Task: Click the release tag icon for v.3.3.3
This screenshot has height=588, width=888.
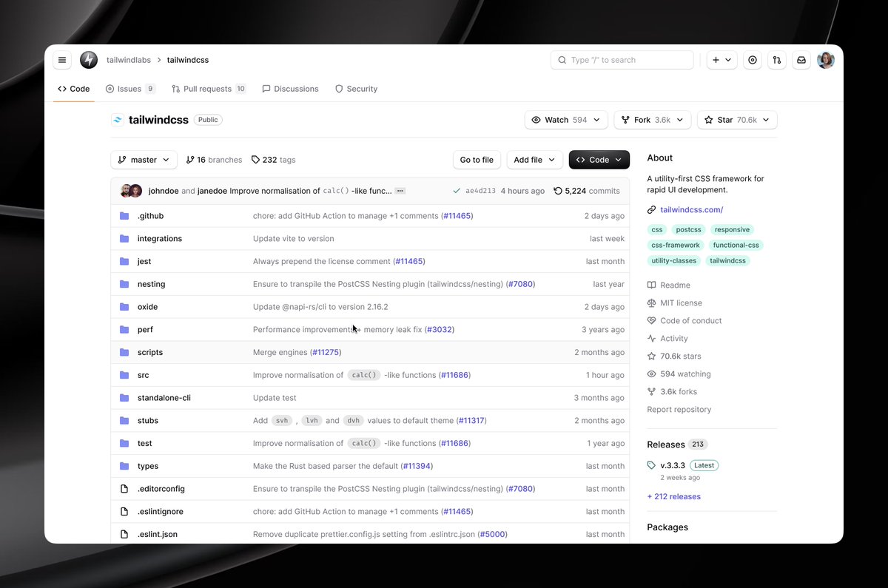Action: pyautogui.click(x=651, y=466)
